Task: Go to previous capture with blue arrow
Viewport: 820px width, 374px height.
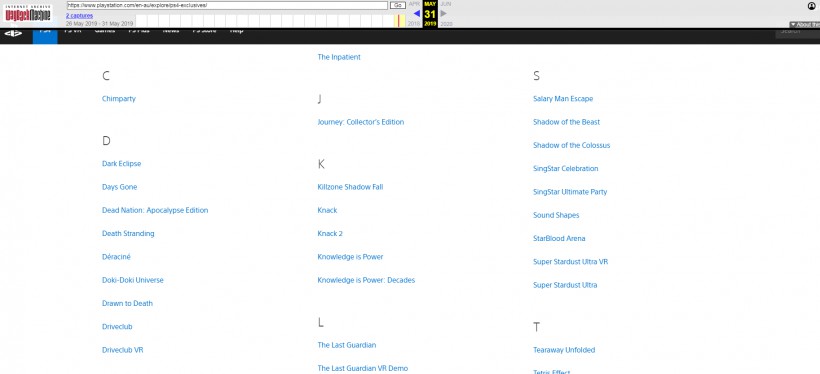Action: [x=417, y=14]
